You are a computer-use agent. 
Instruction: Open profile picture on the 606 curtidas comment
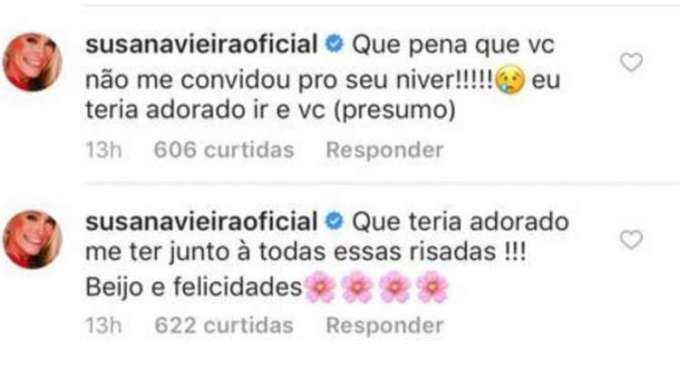[33, 62]
